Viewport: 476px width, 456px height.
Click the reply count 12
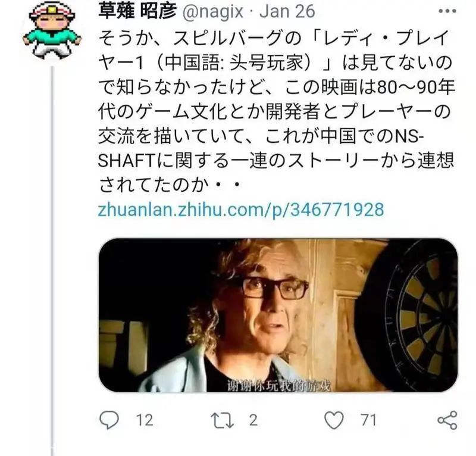click(x=145, y=420)
